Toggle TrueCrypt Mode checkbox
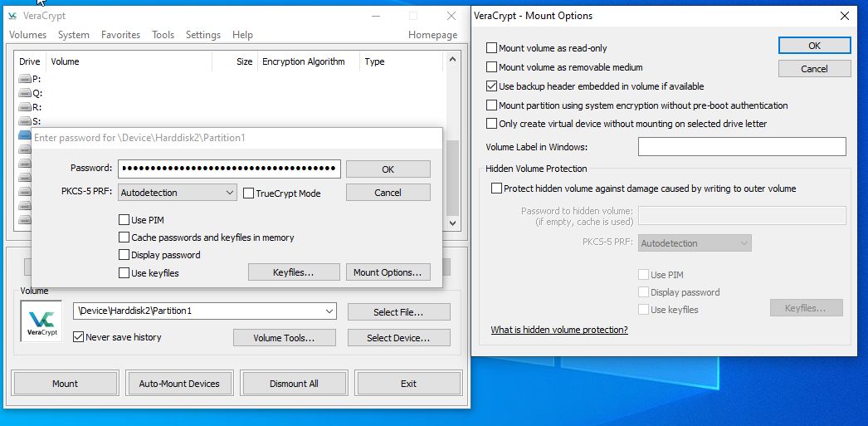The image size is (868, 426). pyautogui.click(x=249, y=193)
